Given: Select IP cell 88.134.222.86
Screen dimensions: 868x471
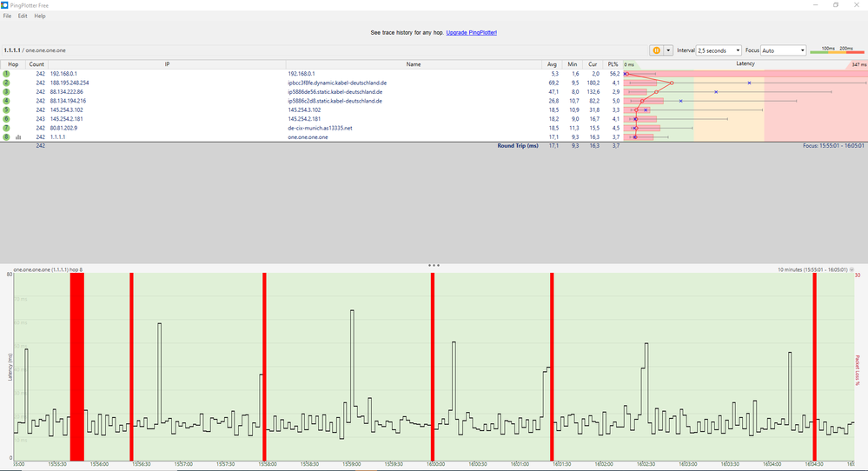Looking at the screenshot, I should (66, 92).
